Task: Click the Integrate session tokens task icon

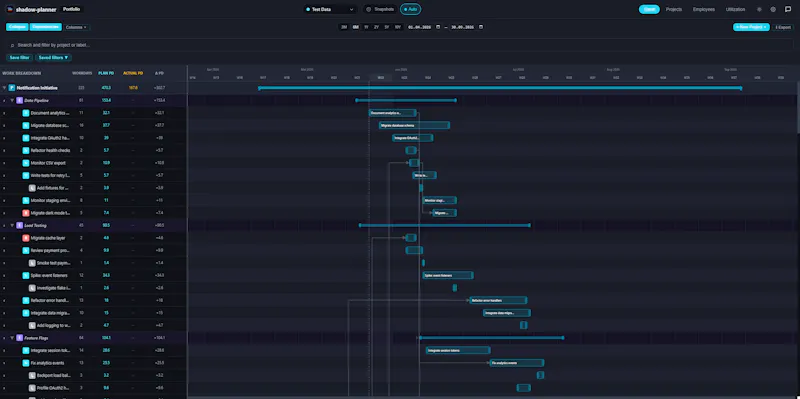Action: (26, 351)
